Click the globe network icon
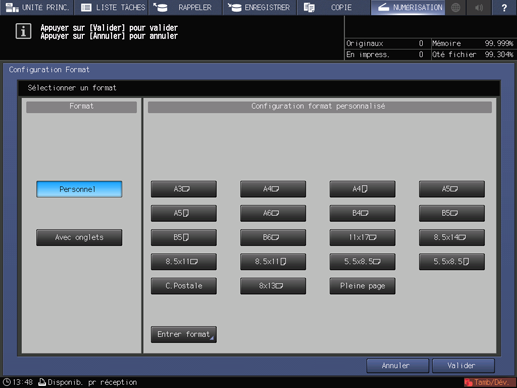517x388 pixels. tap(456, 7)
